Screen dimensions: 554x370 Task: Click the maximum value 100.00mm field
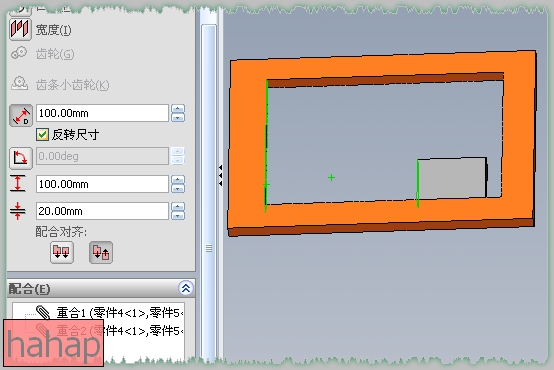click(x=102, y=184)
